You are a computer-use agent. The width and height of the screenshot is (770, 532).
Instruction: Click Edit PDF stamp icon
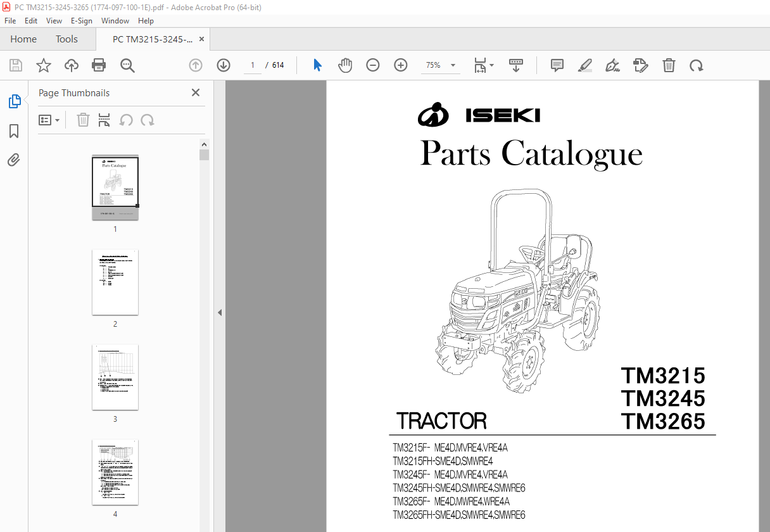pyautogui.click(x=641, y=65)
